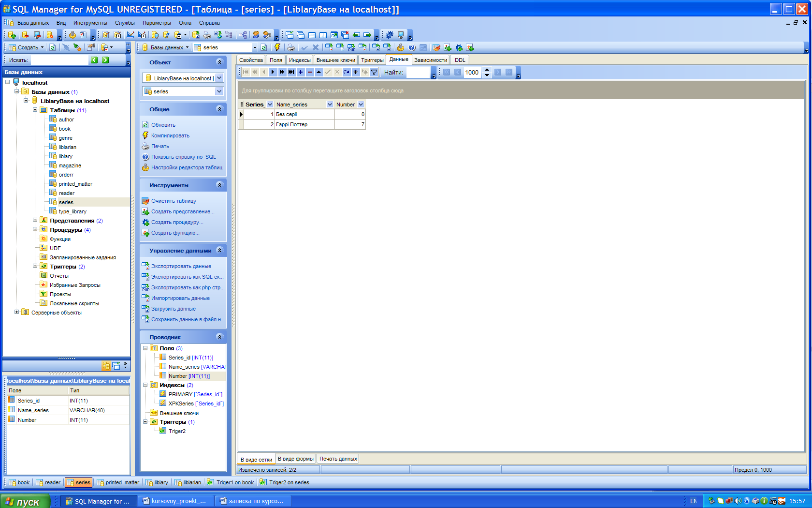The width and height of the screenshot is (812, 508).
Task: Click the Export as PHP icon in table toolbar
Action: coord(351,47)
